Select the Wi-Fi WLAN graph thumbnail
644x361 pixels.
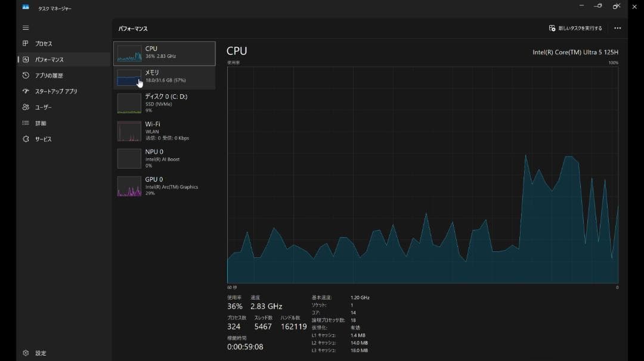pyautogui.click(x=129, y=131)
